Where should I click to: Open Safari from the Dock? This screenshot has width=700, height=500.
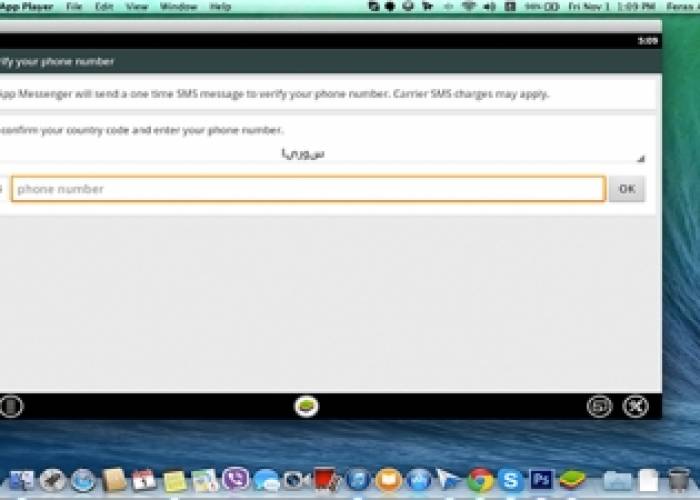(83, 481)
